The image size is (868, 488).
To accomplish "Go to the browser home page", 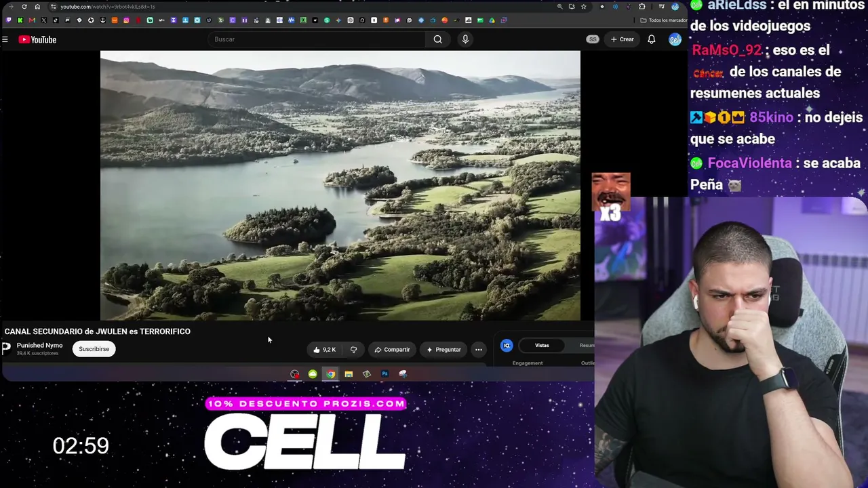I will tap(37, 7).
